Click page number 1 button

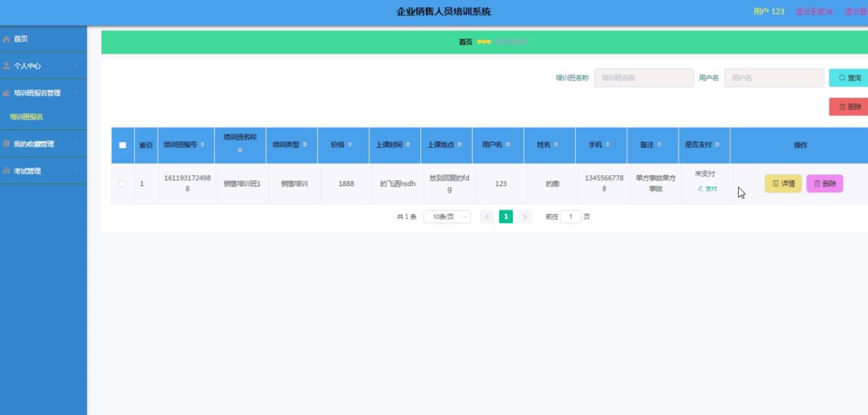pos(505,217)
